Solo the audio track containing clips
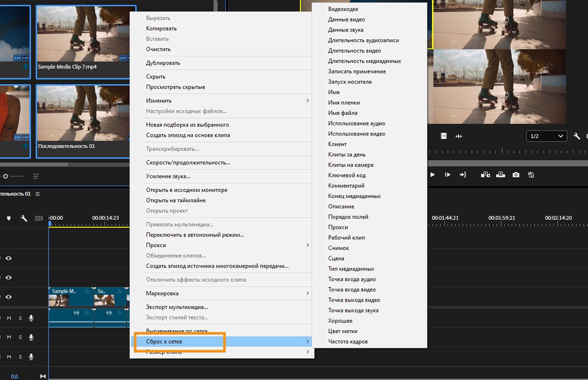This screenshot has height=380, width=588. pyautogui.click(x=20, y=318)
